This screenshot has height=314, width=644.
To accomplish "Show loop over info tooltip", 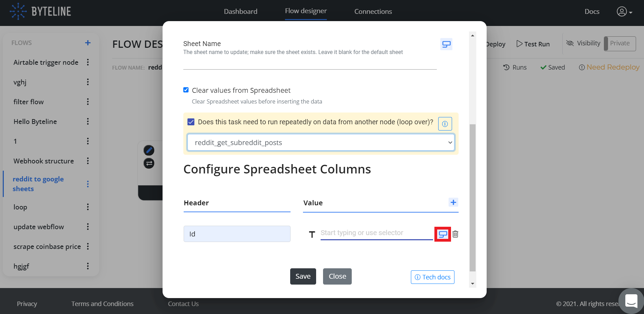I will 445,124.
